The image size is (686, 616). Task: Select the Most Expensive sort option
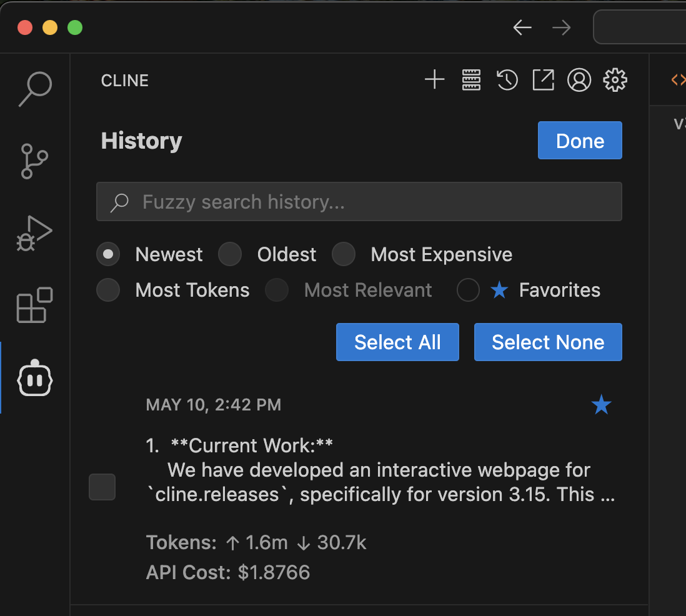344,254
